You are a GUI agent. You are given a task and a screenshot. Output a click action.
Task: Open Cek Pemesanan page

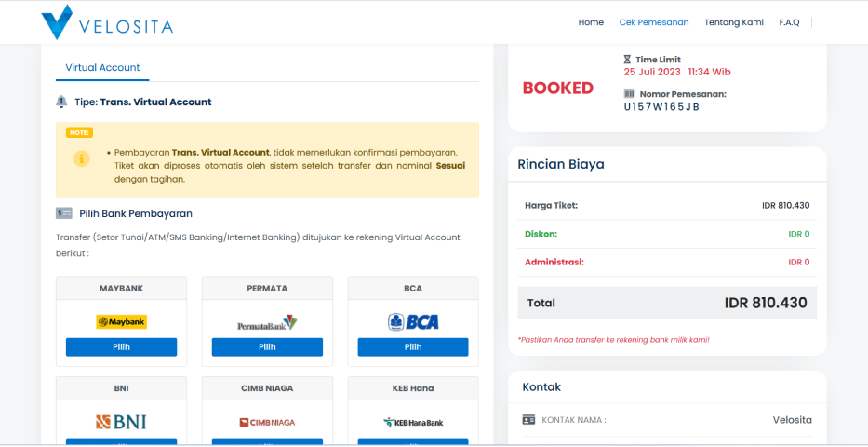pyautogui.click(x=654, y=22)
